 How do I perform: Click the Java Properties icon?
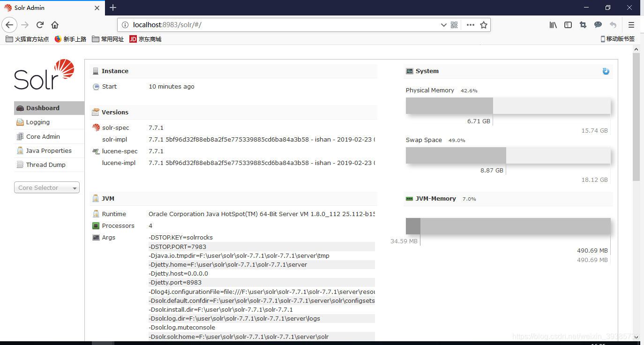[20, 150]
